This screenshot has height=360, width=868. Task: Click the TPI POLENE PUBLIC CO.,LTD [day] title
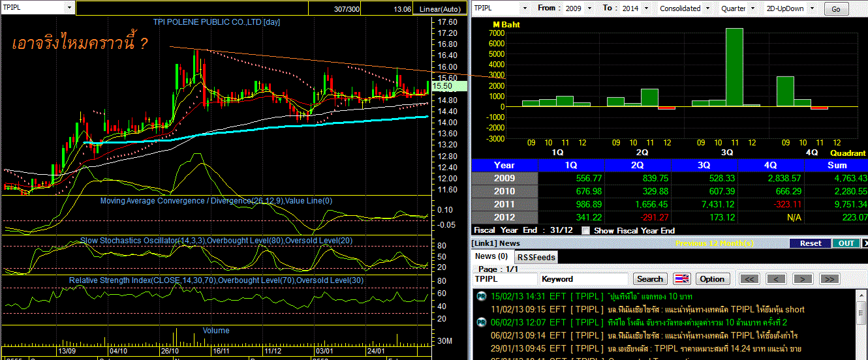pos(216,22)
